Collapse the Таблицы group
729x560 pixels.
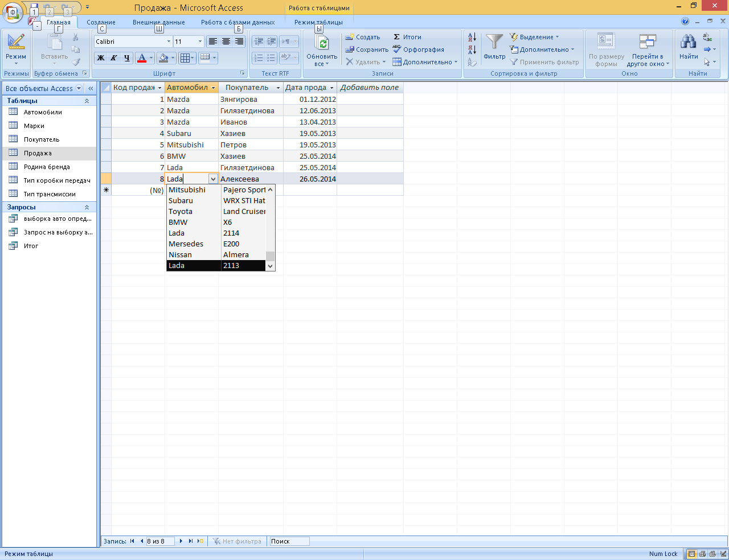[87, 101]
